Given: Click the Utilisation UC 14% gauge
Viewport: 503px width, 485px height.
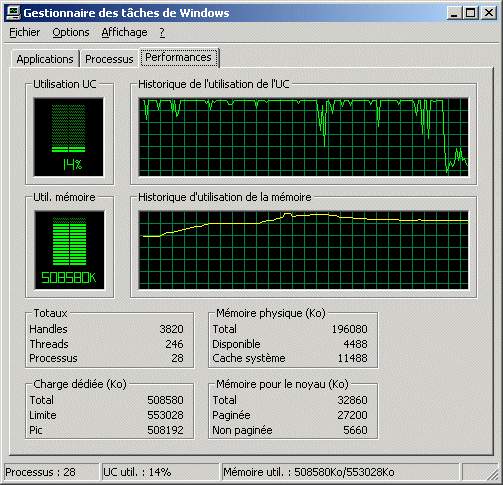Looking at the screenshot, I should pyautogui.click(x=69, y=137).
